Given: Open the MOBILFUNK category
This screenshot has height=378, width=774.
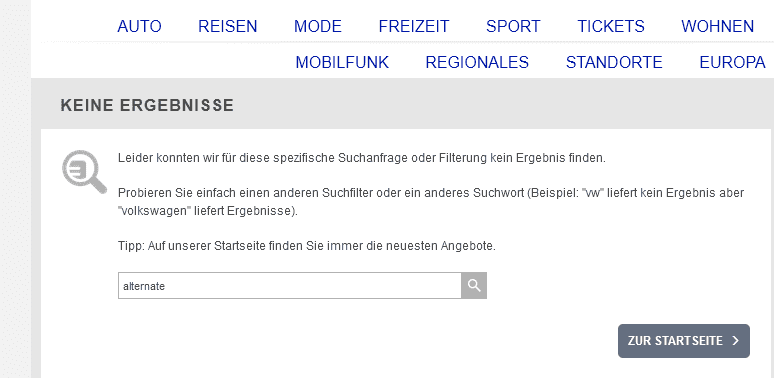Looking at the screenshot, I should point(342,63).
